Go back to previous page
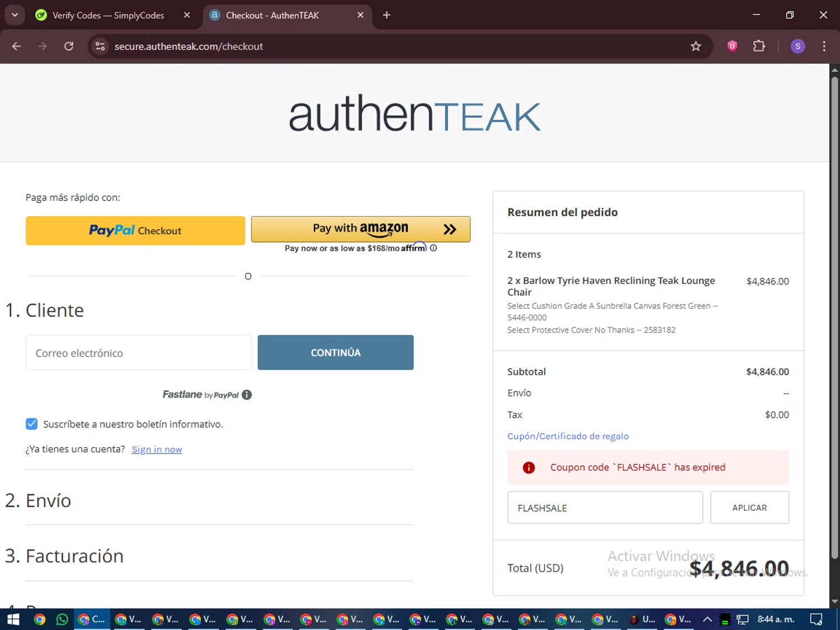The height and width of the screenshot is (630, 840). [16, 46]
